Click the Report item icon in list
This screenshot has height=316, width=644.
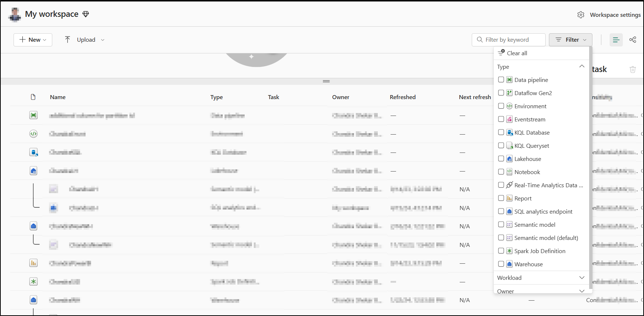[33, 263]
